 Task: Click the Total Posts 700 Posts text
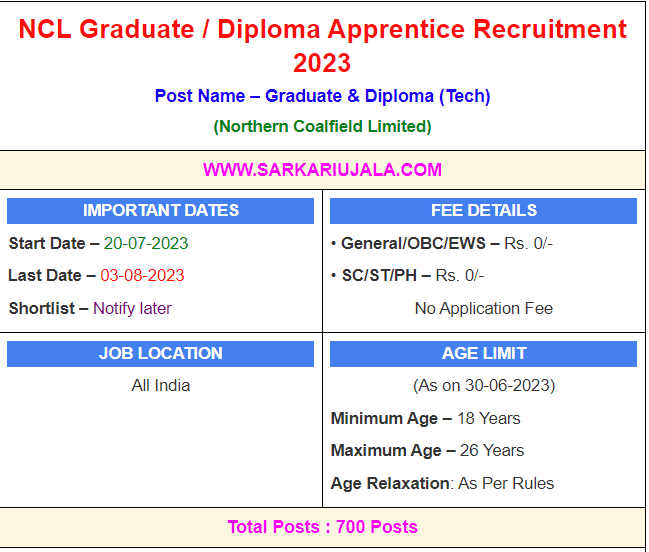click(x=322, y=527)
